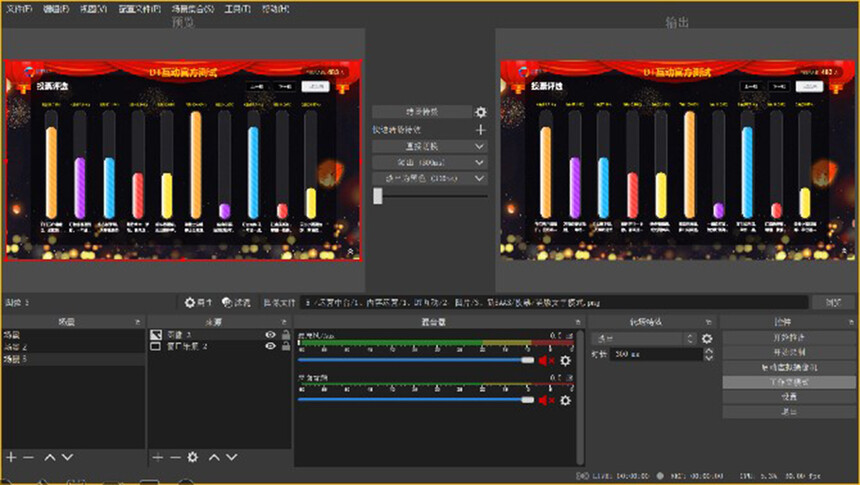Open the transition gear settings beside Transition button
The image size is (860, 485).
[480, 112]
